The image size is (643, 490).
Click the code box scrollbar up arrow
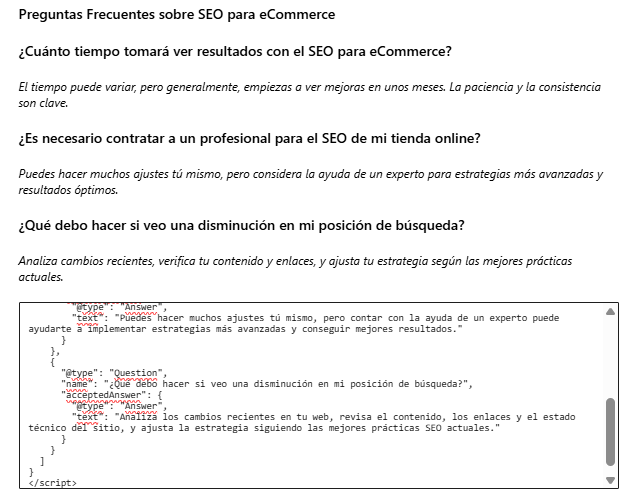610,312
